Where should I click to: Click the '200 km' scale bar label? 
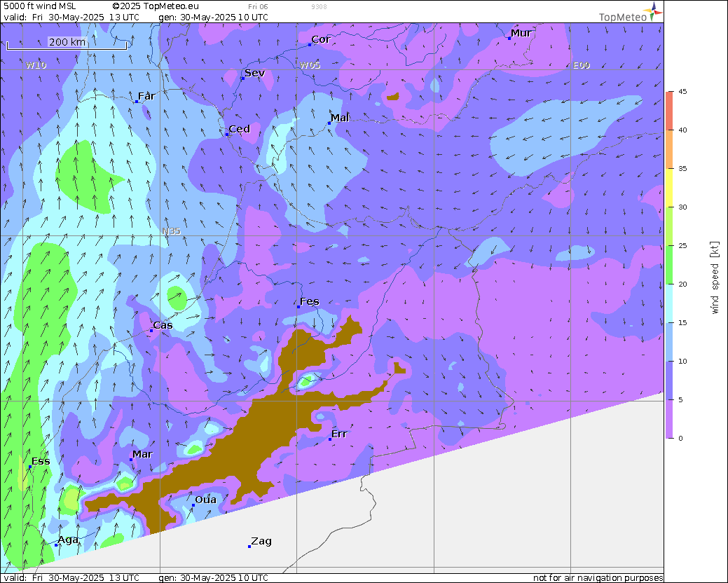click(x=67, y=42)
